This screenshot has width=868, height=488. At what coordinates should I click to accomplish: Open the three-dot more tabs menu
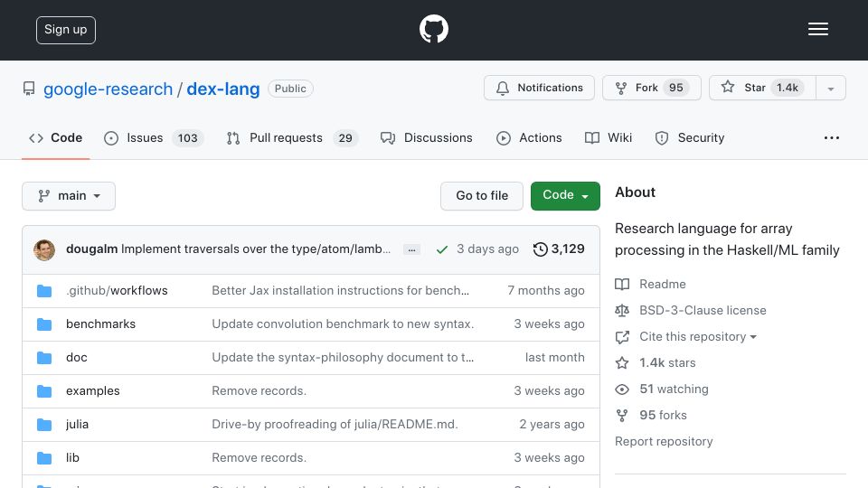coord(832,137)
